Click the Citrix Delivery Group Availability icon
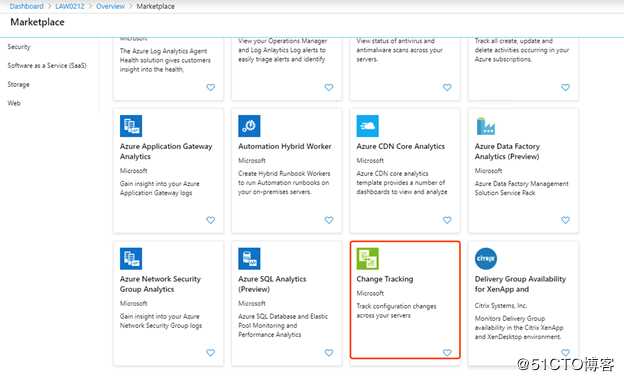Viewport: 624px width, 381px height. tap(486, 258)
